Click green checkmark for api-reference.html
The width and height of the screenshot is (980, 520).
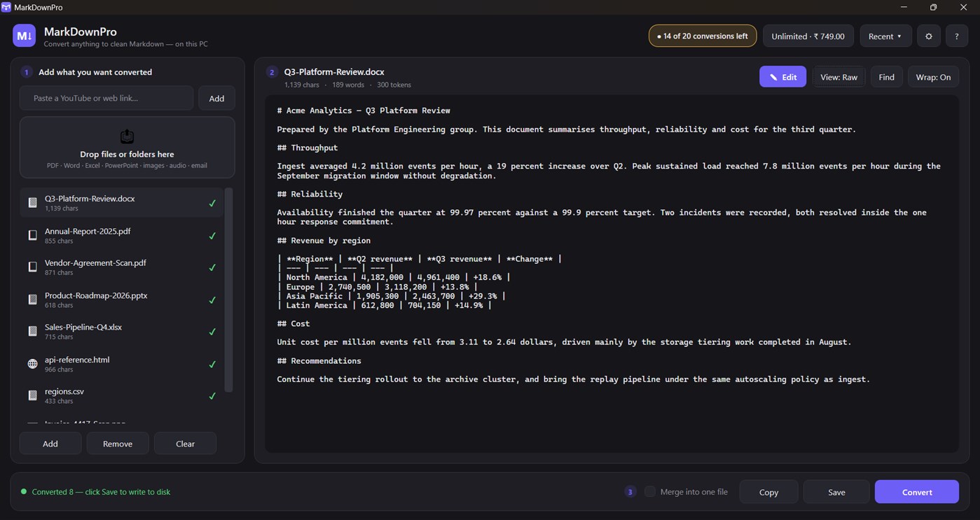point(212,365)
